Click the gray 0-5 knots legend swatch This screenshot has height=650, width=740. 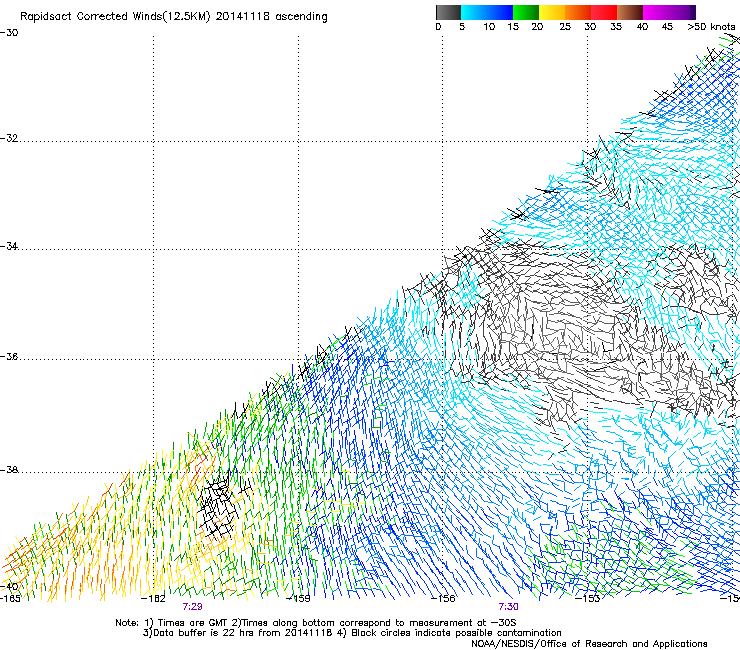pos(448,12)
